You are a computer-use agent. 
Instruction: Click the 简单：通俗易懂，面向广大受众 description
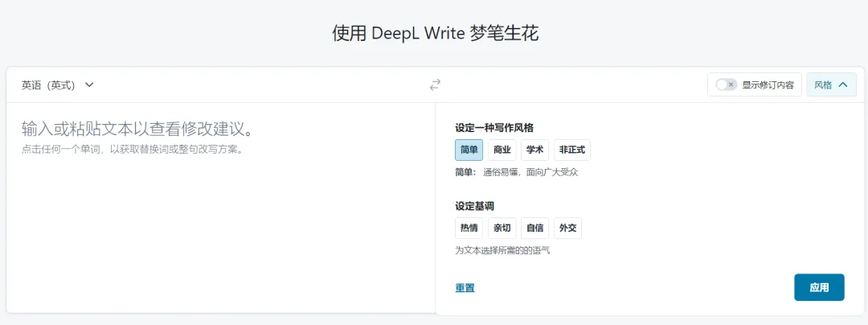(517, 172)
